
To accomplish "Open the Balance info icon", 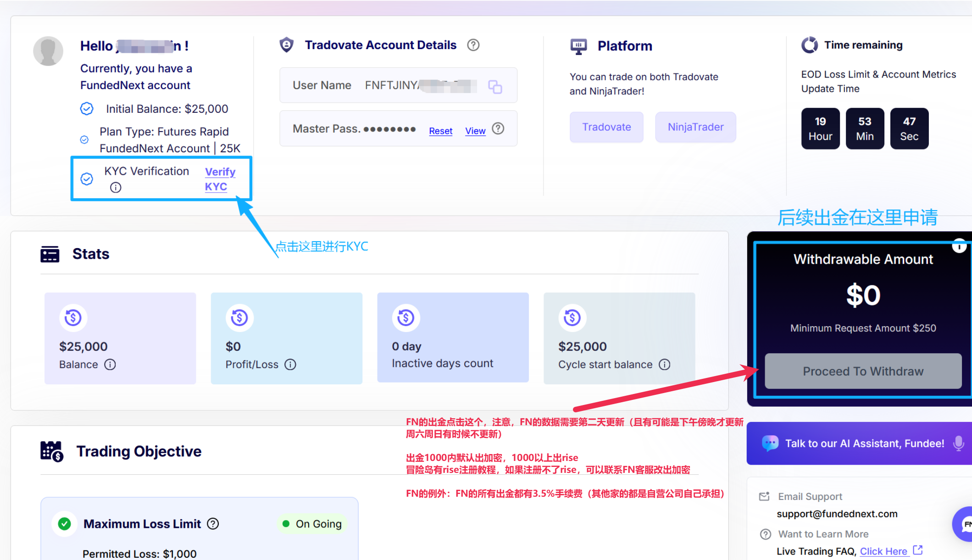I will (110, 365).
